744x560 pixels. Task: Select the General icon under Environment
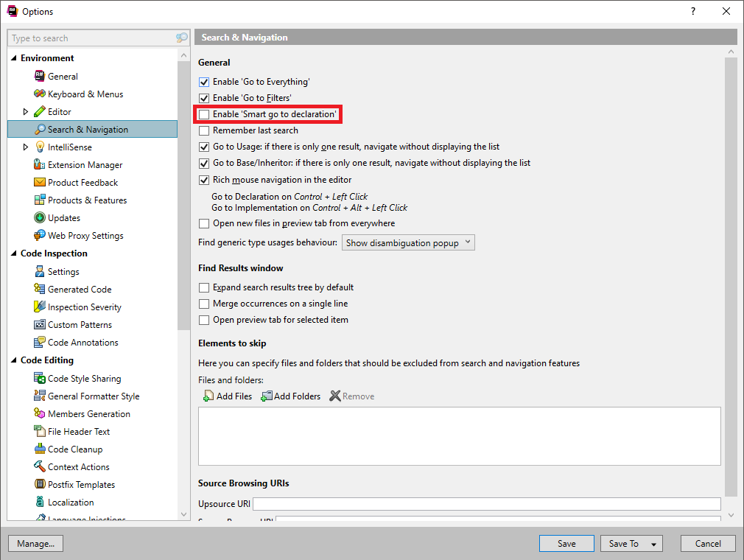[40, 76]
